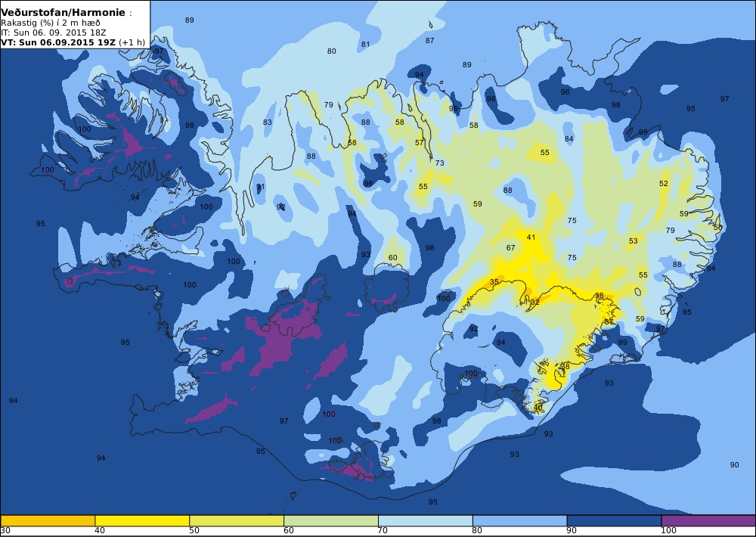The width and height of the screenshot is (756, 537).
Task: Click the 'Veðurstofan/Harmonie' title text
Action: (x=64, y=13)
